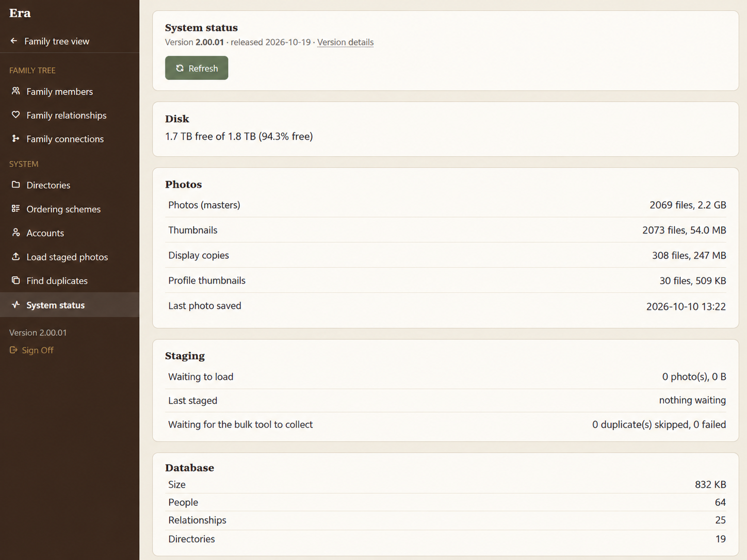747x560 pixels.
Task: Click '0 duplicate(s) skipped, 0 failed'
Action: pos(659,424)
